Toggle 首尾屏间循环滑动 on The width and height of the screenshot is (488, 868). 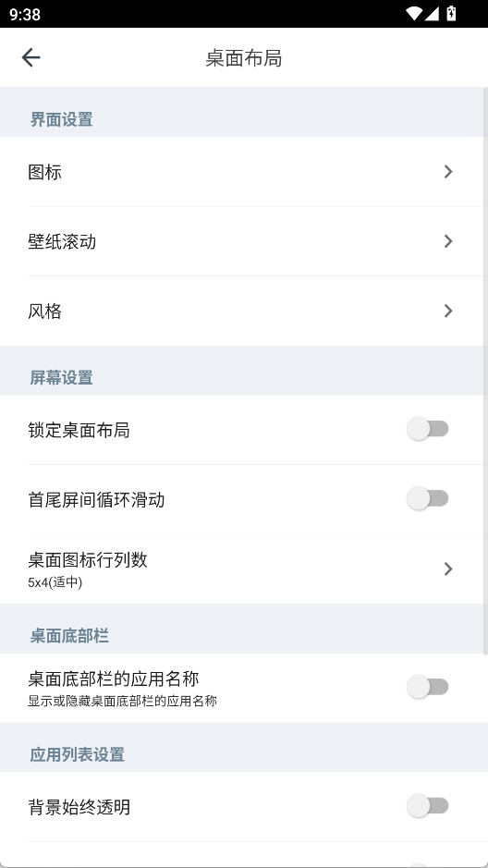428,499
